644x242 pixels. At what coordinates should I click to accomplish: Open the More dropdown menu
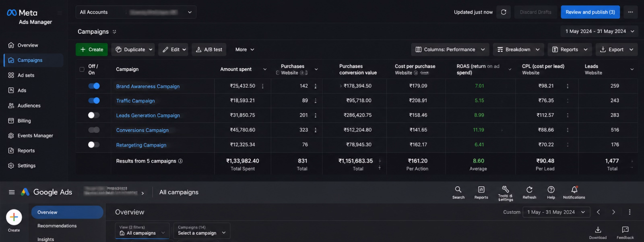pyautogui.click(x=245, y=50)
